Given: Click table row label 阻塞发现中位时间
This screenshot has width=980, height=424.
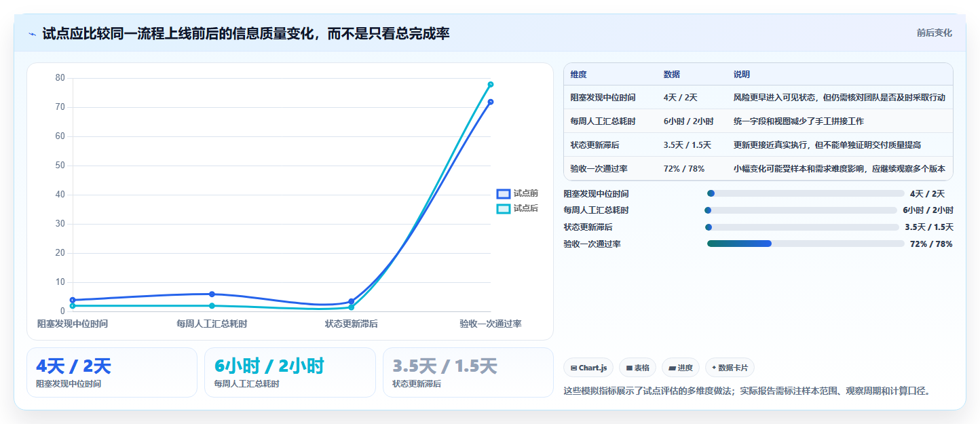Looking at the screenshot, I should coord(603,98).
